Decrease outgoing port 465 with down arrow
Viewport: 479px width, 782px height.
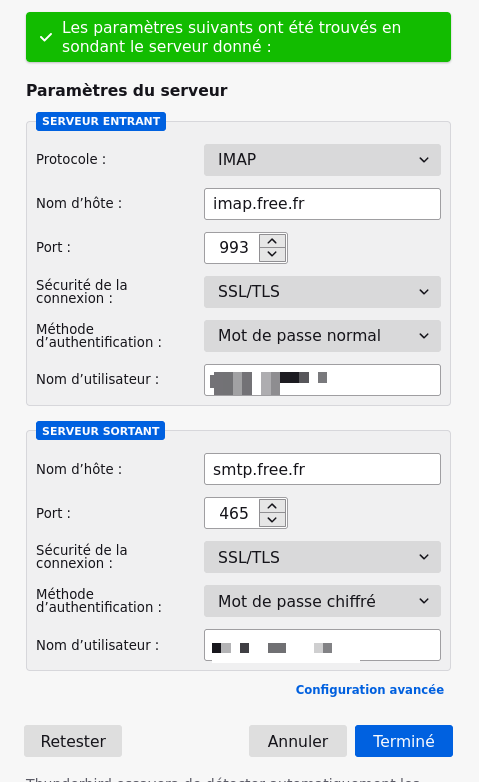pos(272,520)
